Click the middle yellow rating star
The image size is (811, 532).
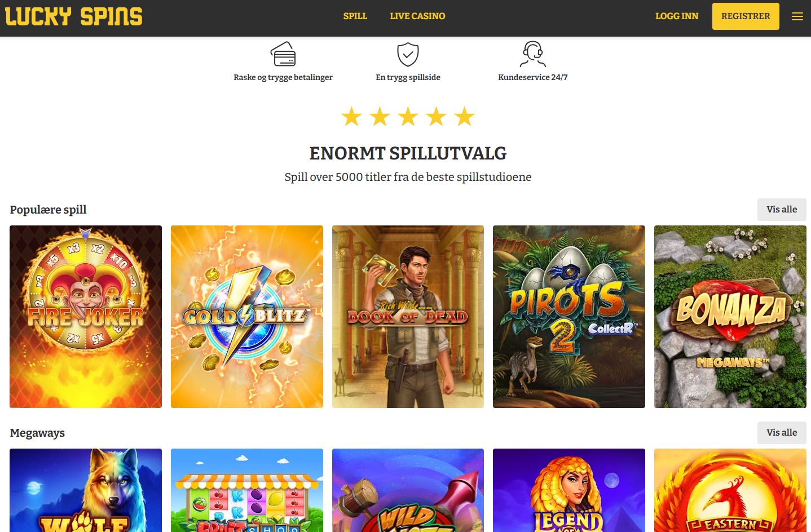pyautogui.click(x=408, y=117)
